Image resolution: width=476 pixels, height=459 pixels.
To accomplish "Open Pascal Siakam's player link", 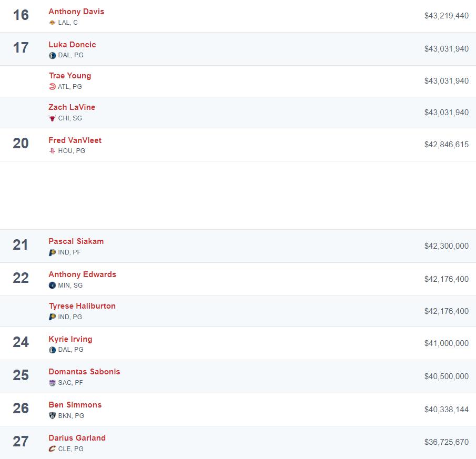I will point(76,241).
